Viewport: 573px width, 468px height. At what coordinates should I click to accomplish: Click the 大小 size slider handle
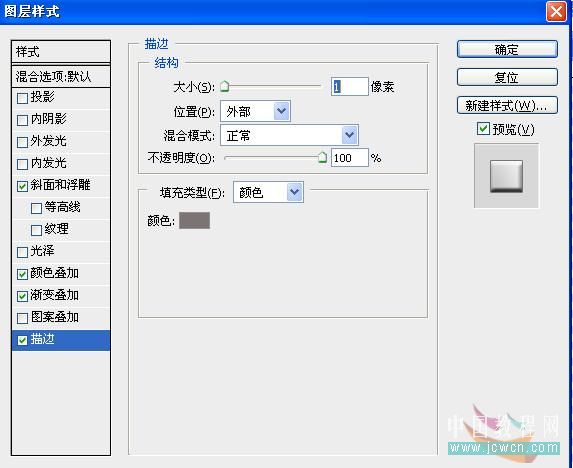click(225, 87)
